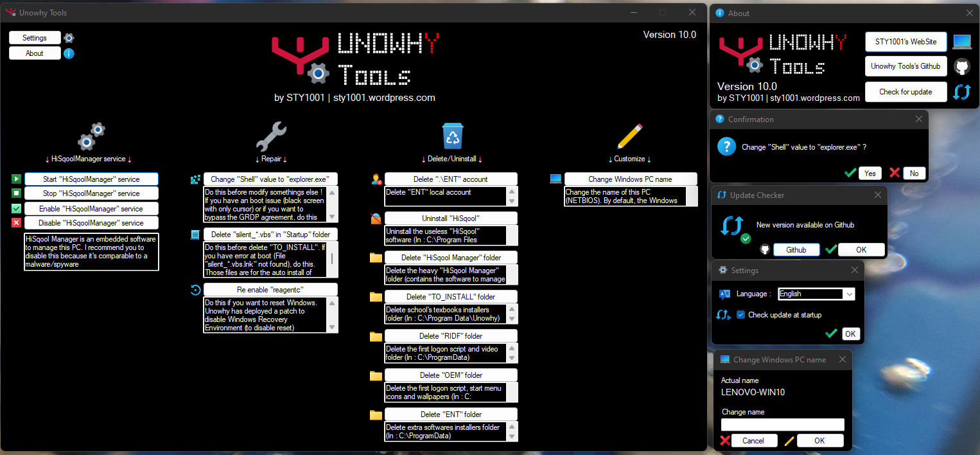Click the recycle bin icon above Delete/Uninstall
The width and height of the screenshot is (980, 455).
pos(452,136)
